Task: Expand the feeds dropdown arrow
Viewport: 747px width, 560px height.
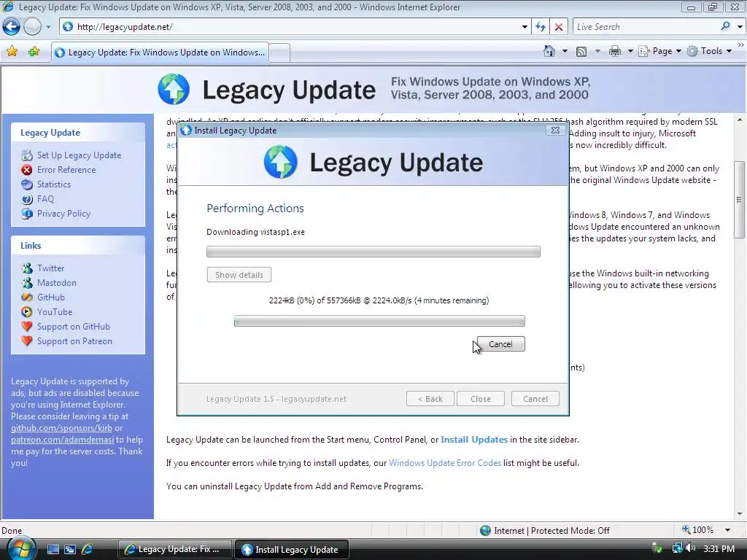Action: [597, 51]
